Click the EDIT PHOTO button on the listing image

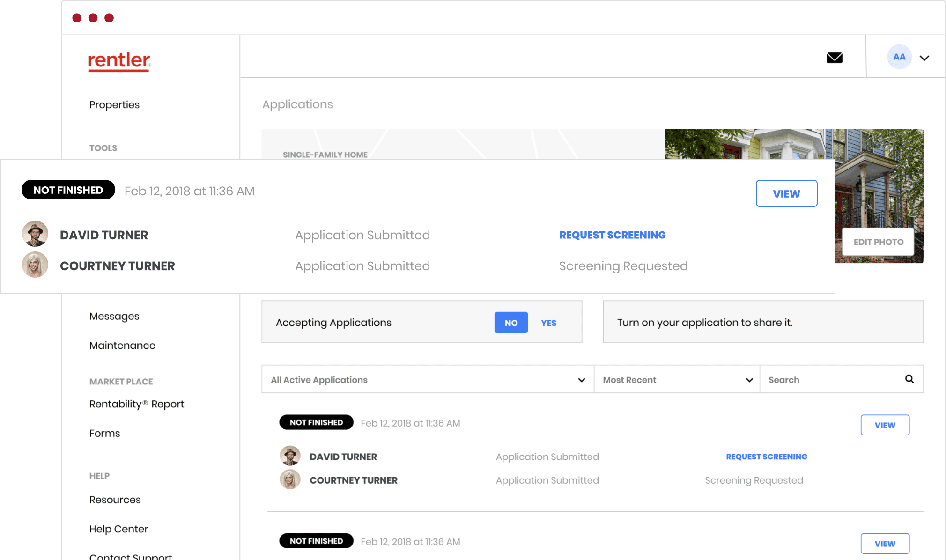pyautogui.click(x=878, y=242)
